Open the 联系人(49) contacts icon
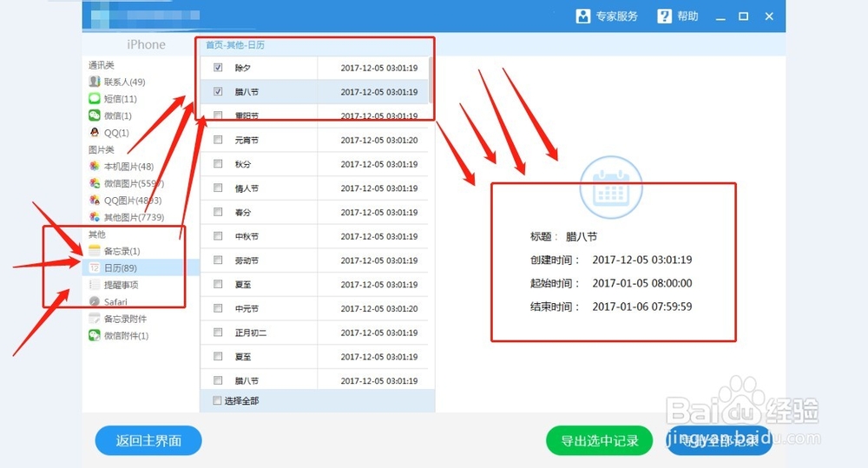868x468 pixels. tap(95, 82)
